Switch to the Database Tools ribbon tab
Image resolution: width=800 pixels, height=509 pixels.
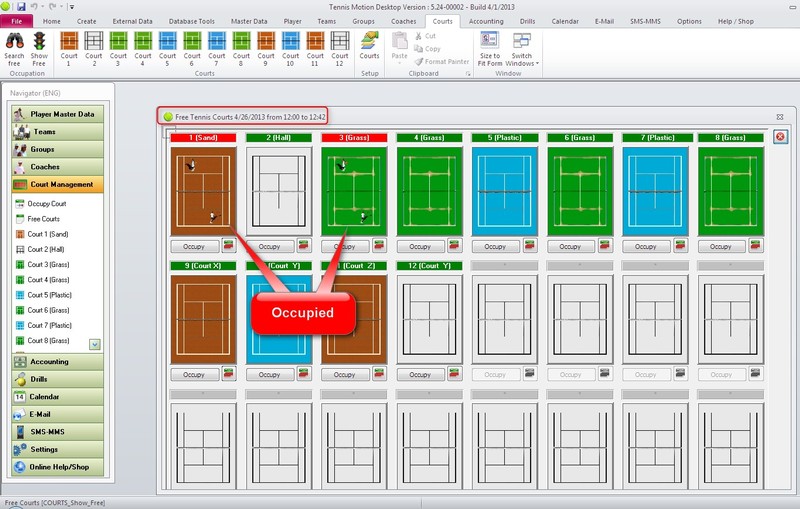click(x=192, y=21)
